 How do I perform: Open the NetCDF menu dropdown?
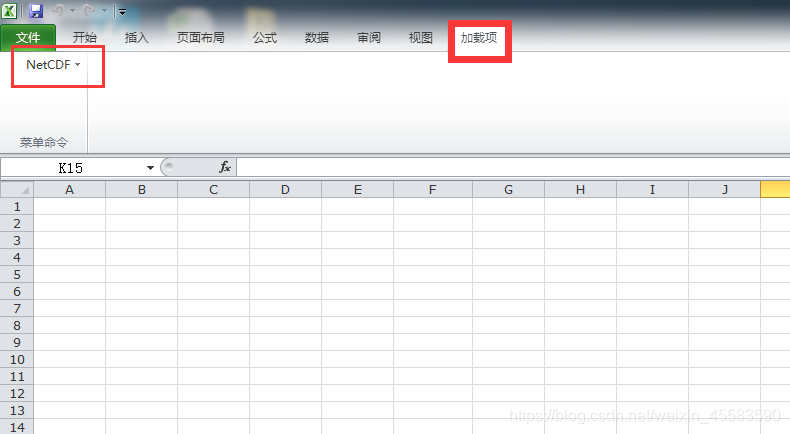tap(53, 65)
